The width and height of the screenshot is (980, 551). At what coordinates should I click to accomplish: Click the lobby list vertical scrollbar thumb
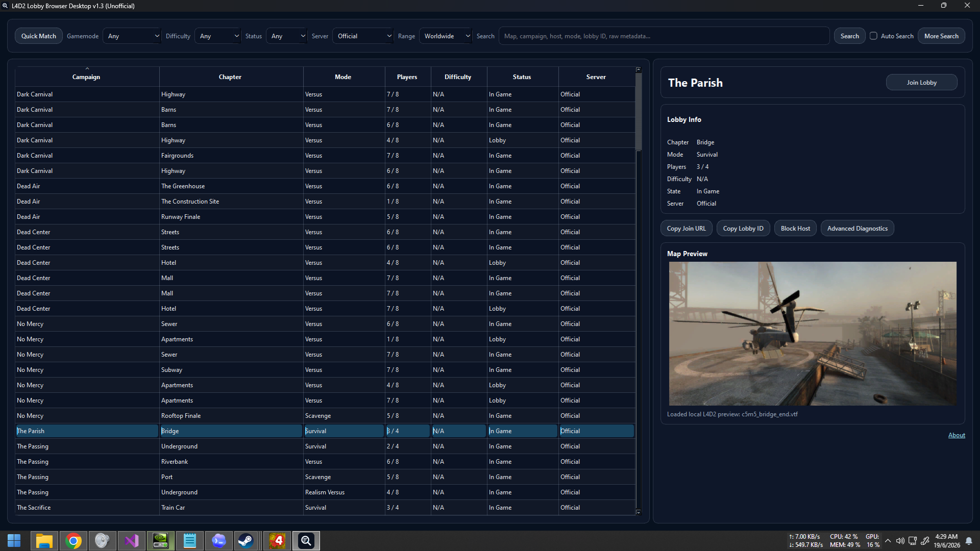638,112
